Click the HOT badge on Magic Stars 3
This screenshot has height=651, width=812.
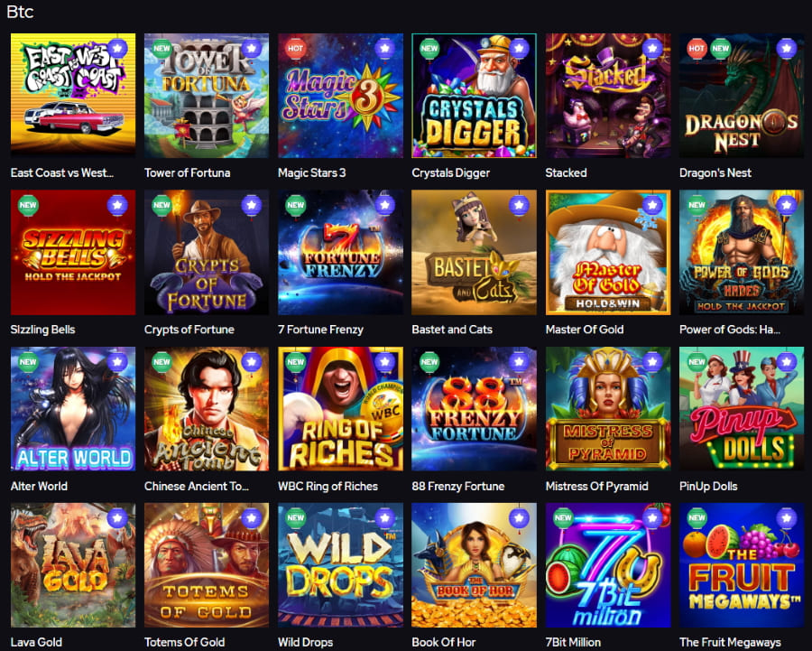[x=295, y=49]
